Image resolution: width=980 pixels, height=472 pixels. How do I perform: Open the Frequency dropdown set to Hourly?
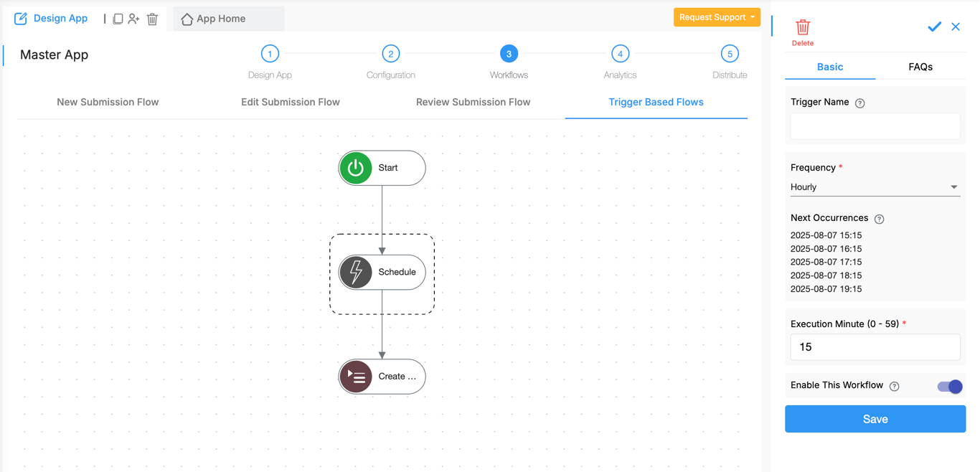pos(875,187)
